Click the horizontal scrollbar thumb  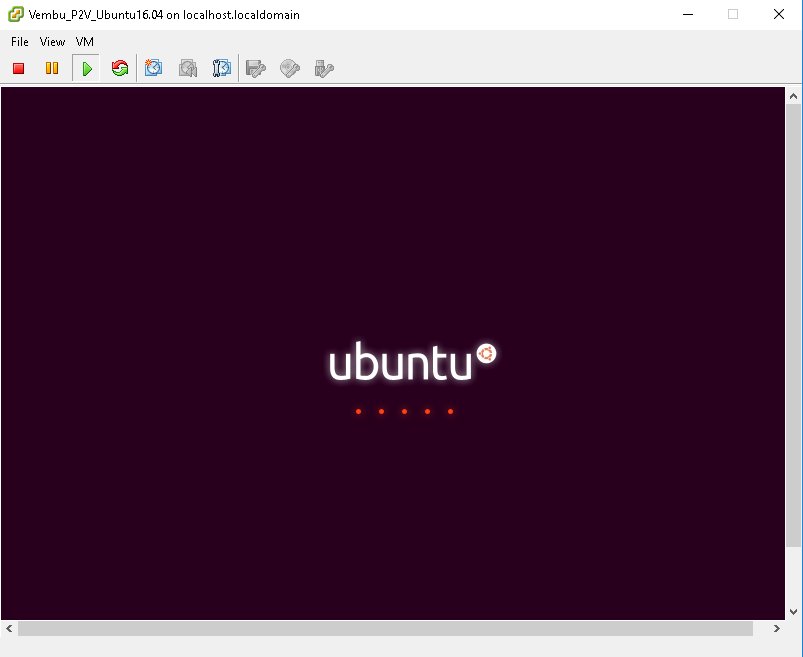(x=385, y=628)
